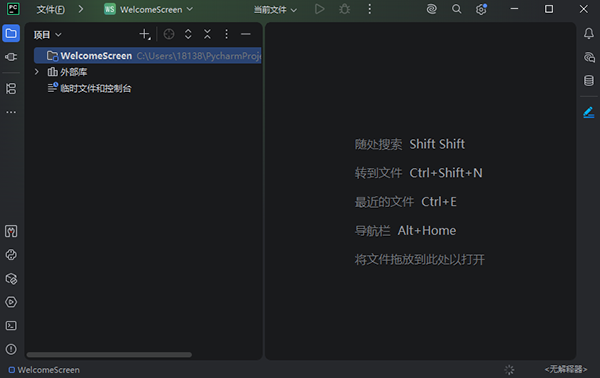Click Expand All in project panel

pyautogui.click(x=188, y=34)
